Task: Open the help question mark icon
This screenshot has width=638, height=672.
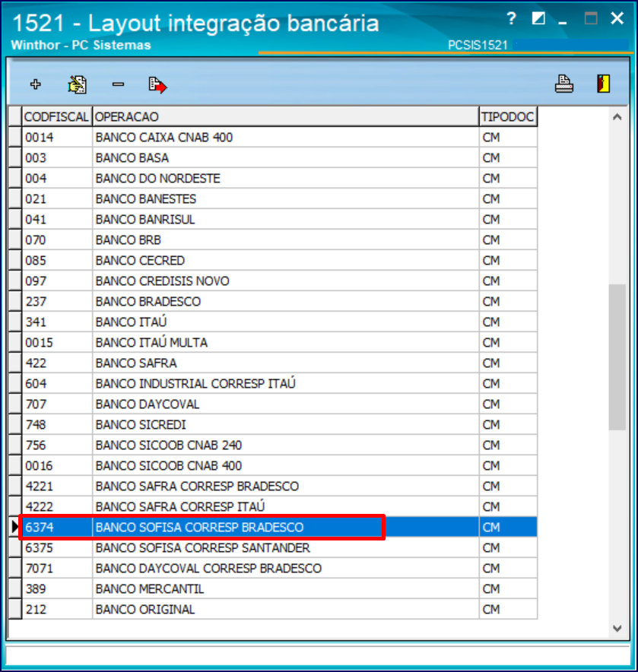Action: (511, 18)
